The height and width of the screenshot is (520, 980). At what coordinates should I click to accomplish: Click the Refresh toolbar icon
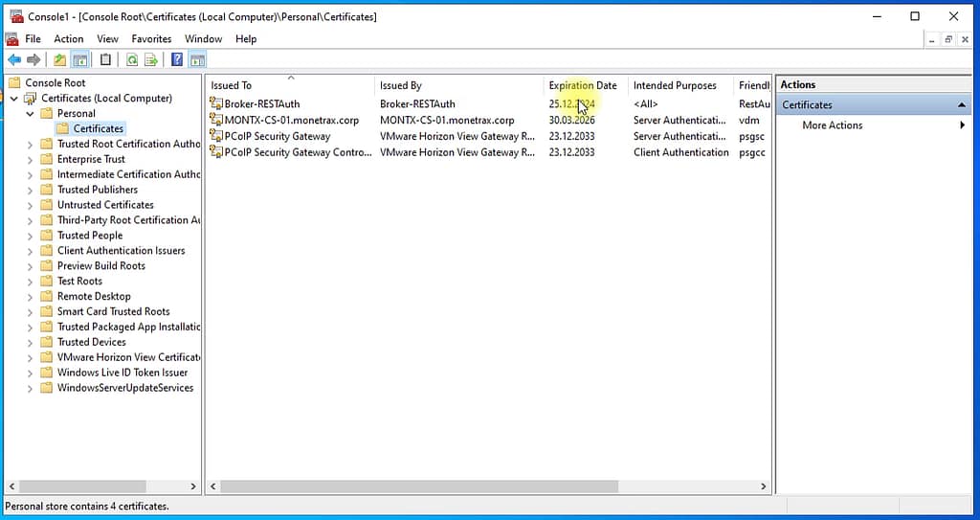[x=131, y=60]
